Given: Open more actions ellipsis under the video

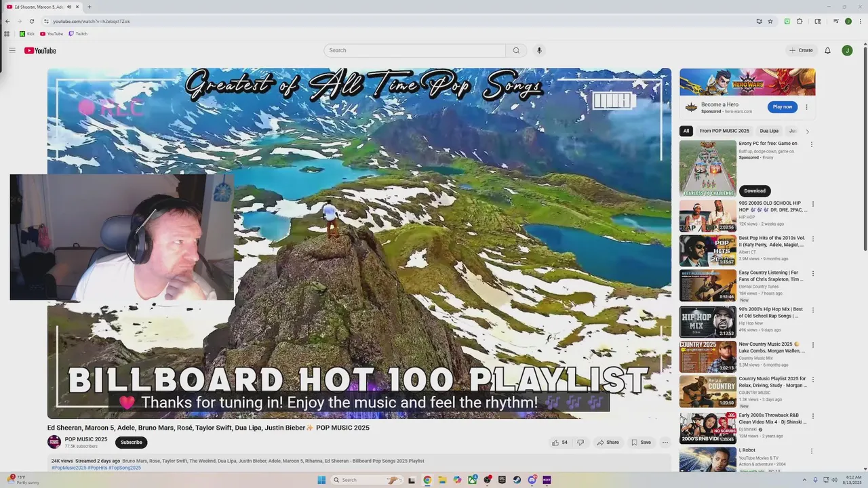Looking at the screenshot, I should coord(665,443).
